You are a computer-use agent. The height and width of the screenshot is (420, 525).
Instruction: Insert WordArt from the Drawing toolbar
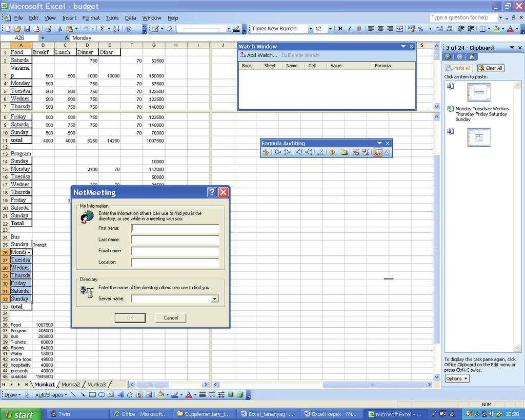pos(120,395)
